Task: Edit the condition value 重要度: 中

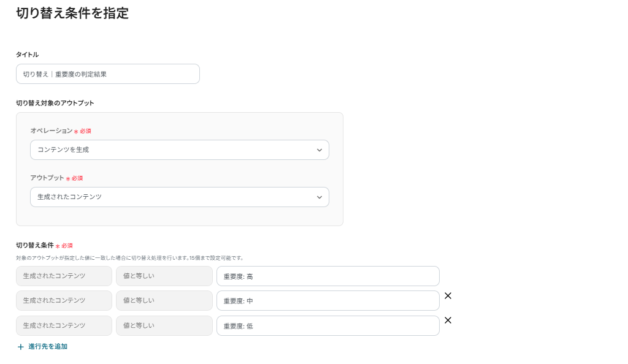Action: [x=327, y=301]
